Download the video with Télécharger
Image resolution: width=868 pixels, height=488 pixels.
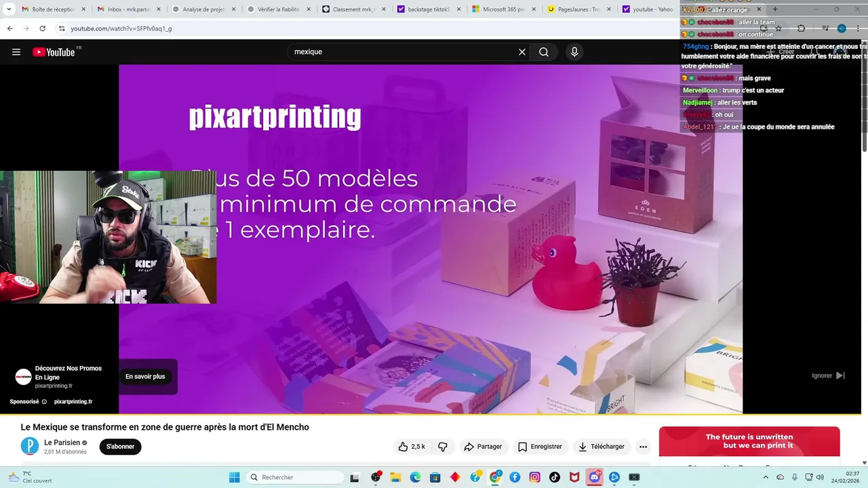coord(601,447)
